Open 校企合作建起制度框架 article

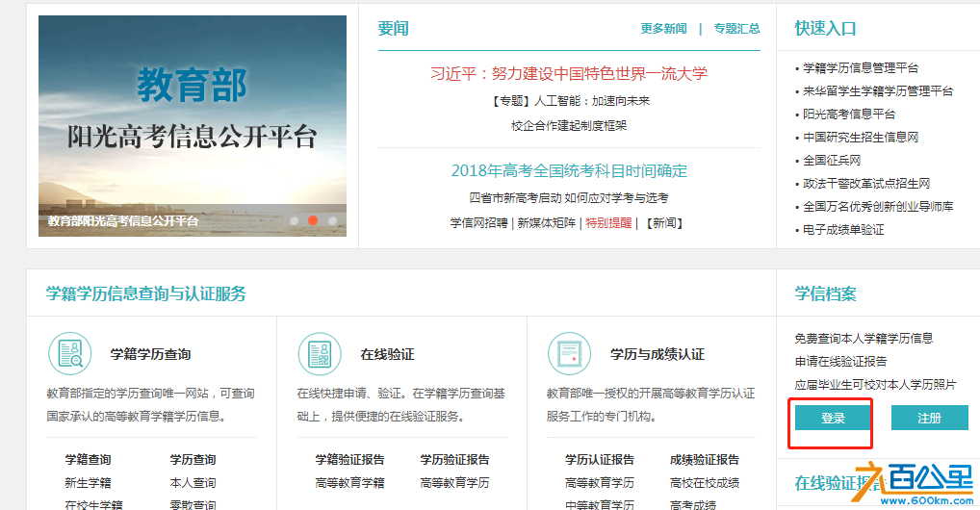tap(569, 126)
